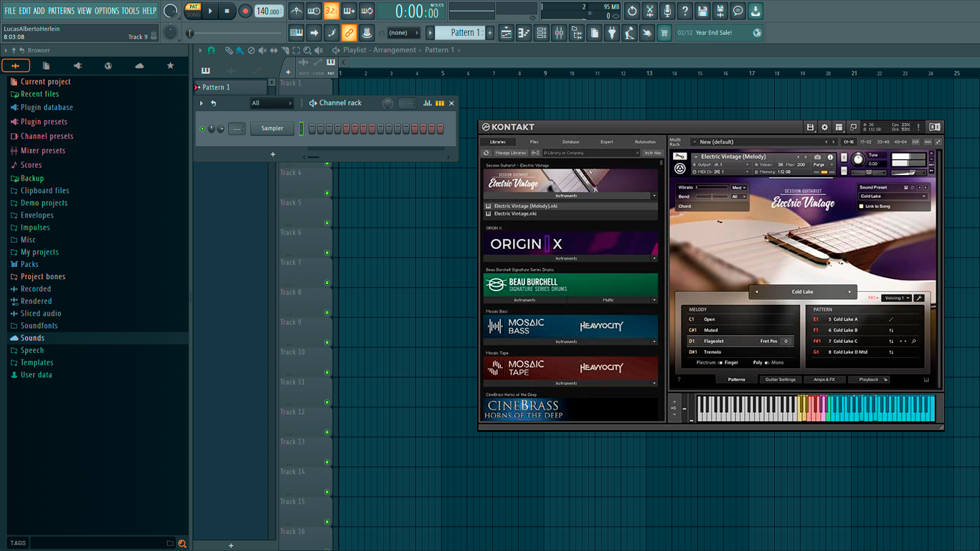Toggle the Sampler channel green mute LED

click(202, 128)
